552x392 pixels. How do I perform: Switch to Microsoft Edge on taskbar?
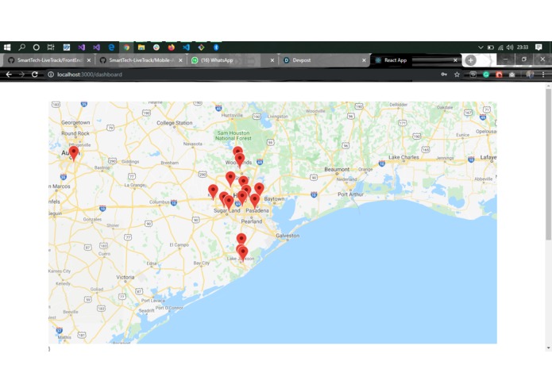coord(111,47)
